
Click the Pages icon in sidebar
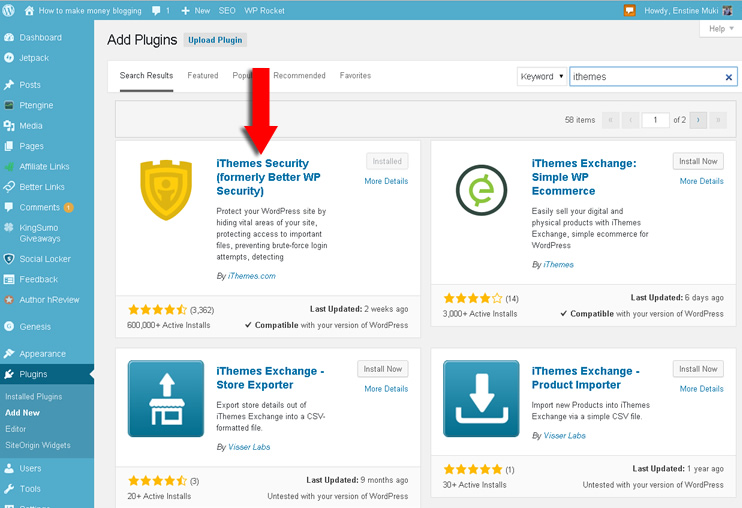(x=9, y=146)
